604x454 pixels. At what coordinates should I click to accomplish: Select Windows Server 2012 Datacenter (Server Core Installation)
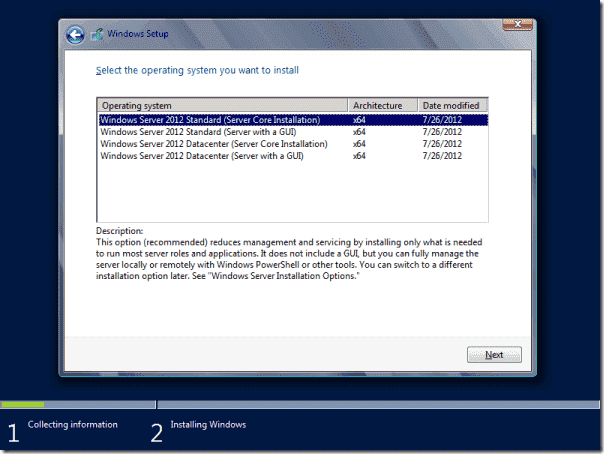pyautogui.click(x=293, y=144)
